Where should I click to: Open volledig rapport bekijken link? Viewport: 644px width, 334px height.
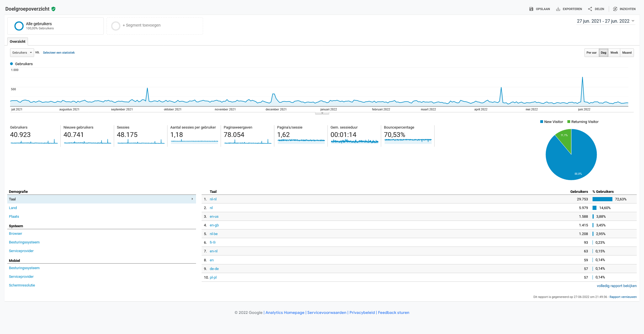(x=617, y=286)
